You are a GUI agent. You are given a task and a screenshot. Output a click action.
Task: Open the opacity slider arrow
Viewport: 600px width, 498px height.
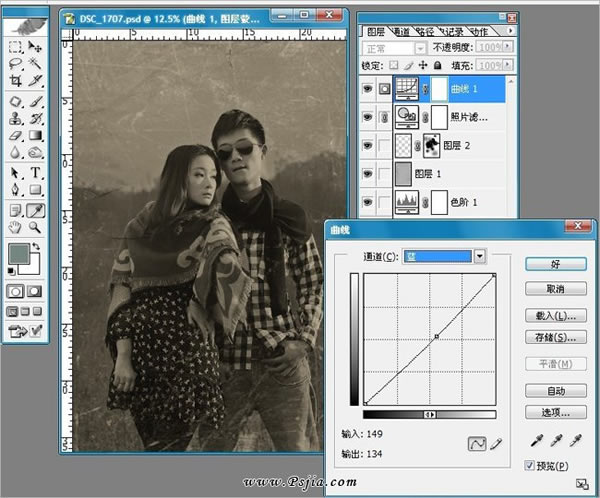click(x=507, y=47)
